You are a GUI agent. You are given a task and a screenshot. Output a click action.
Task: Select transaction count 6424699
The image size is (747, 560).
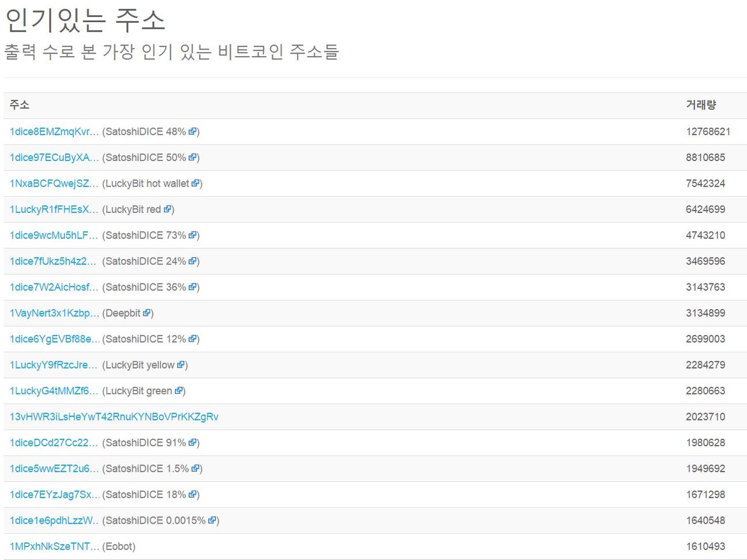(706, 209)
